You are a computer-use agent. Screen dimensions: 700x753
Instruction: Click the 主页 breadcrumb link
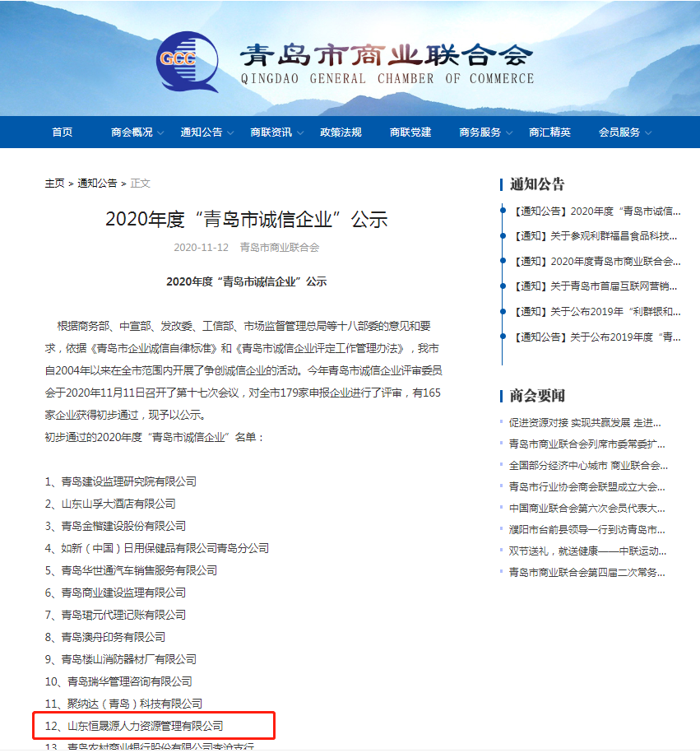click(x=54, y=184)
